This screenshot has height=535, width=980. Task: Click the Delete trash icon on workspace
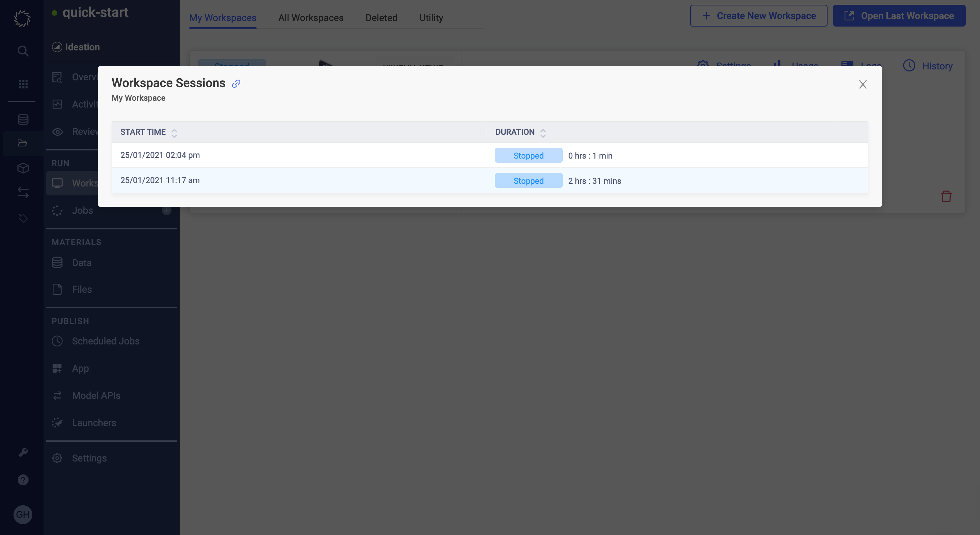[x=946, y=196]
